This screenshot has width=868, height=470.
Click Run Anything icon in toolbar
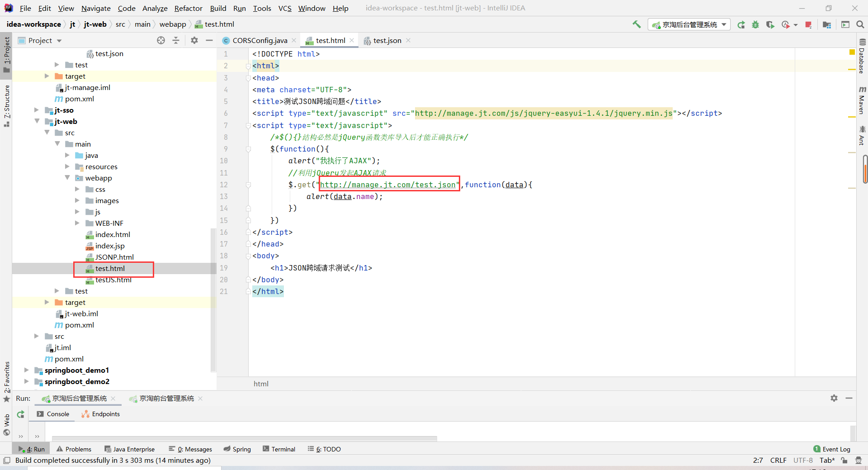845,24
